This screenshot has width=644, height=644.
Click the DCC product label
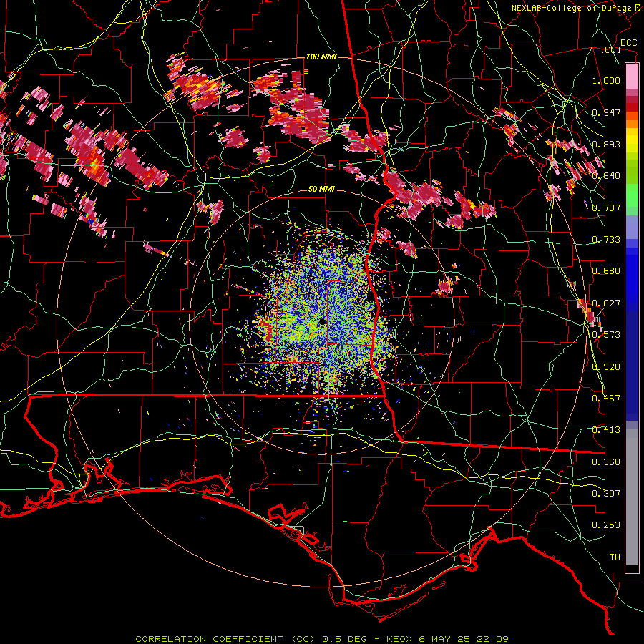point(628,43)
